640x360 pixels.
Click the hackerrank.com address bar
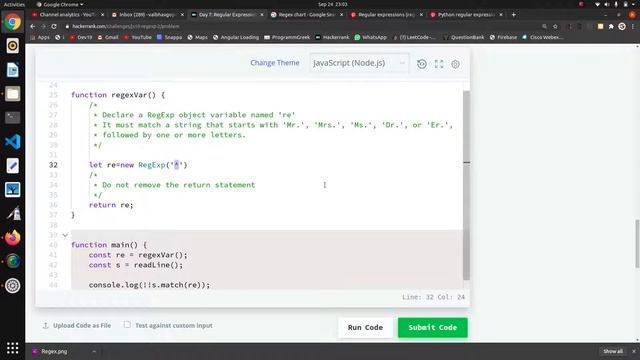302,26
